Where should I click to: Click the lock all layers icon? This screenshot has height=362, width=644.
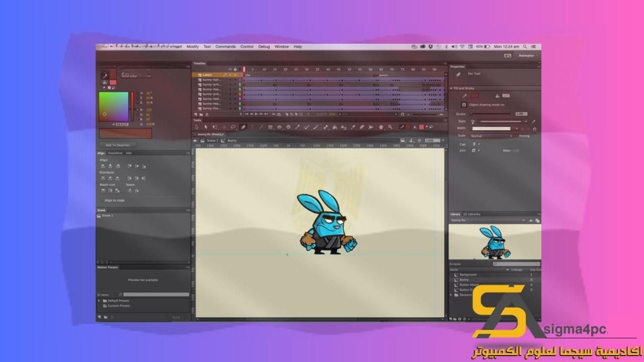(x=235, y=69)
